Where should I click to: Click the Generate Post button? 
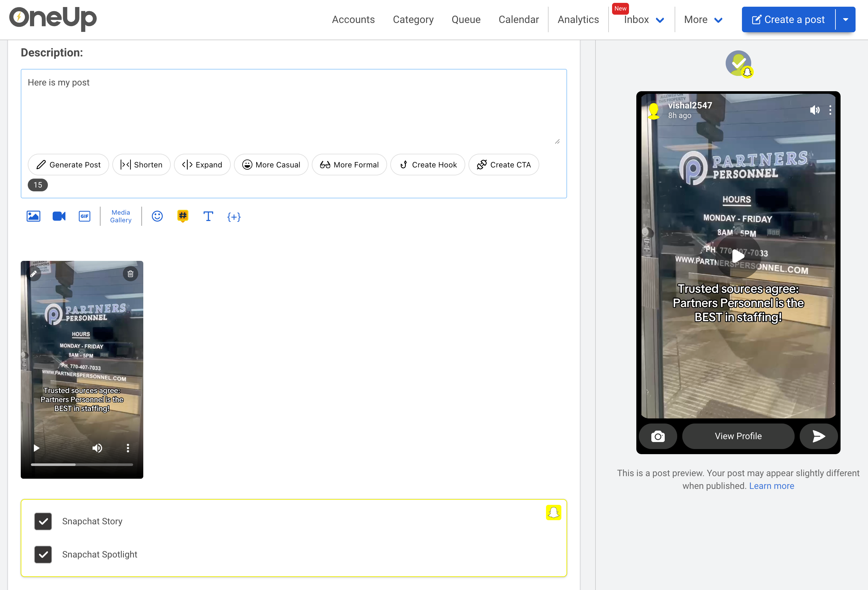click(68, 165)
